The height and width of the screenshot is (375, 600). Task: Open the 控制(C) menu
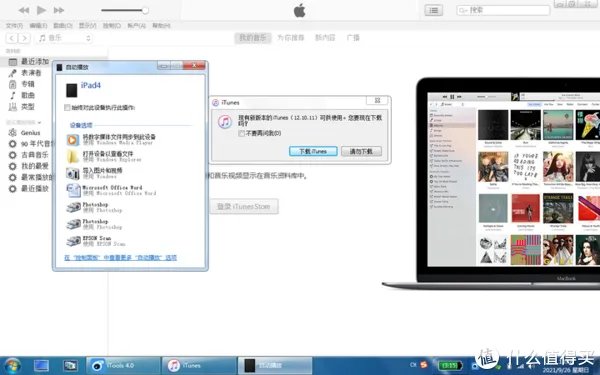click(x=112, y=26)
